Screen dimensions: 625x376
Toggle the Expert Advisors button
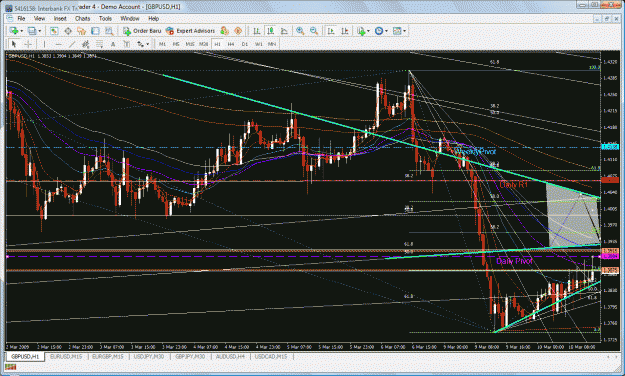click(x=191, y=31)
